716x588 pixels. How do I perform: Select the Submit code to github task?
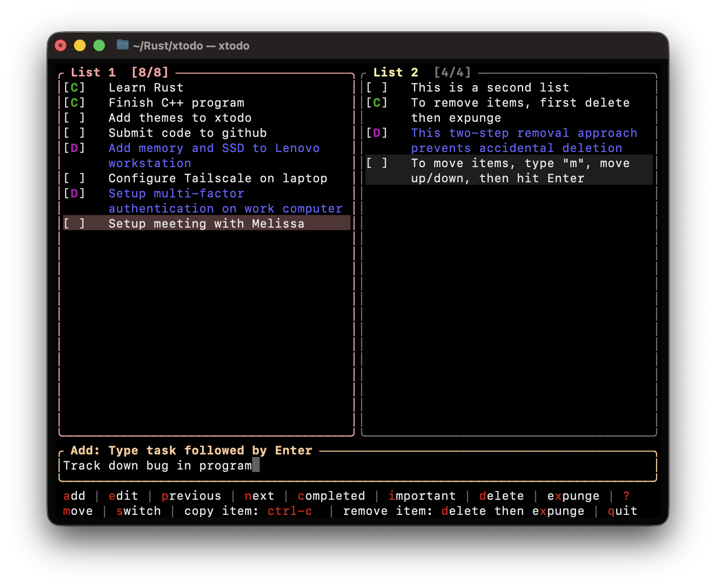tap(188, 133)
